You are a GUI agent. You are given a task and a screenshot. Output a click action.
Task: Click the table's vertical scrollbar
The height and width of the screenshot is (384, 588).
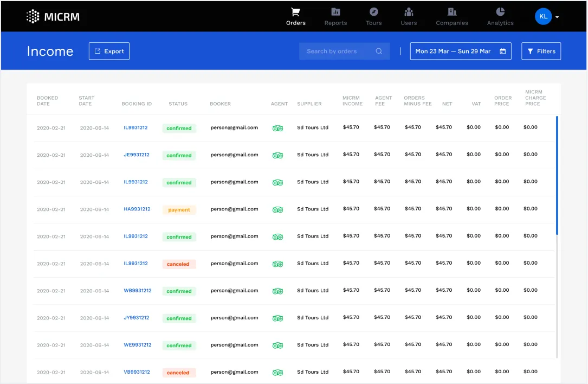tap(557, 175)
